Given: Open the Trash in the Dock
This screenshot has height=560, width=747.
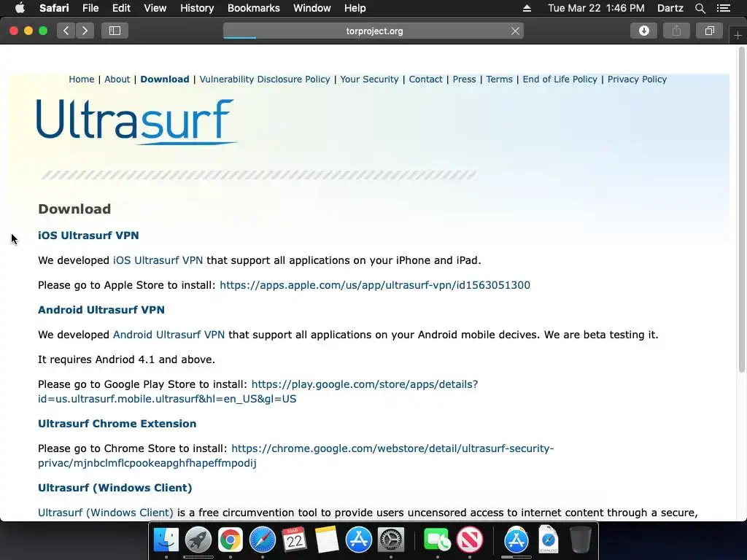Looking at the screenshot, I should 580,540.
